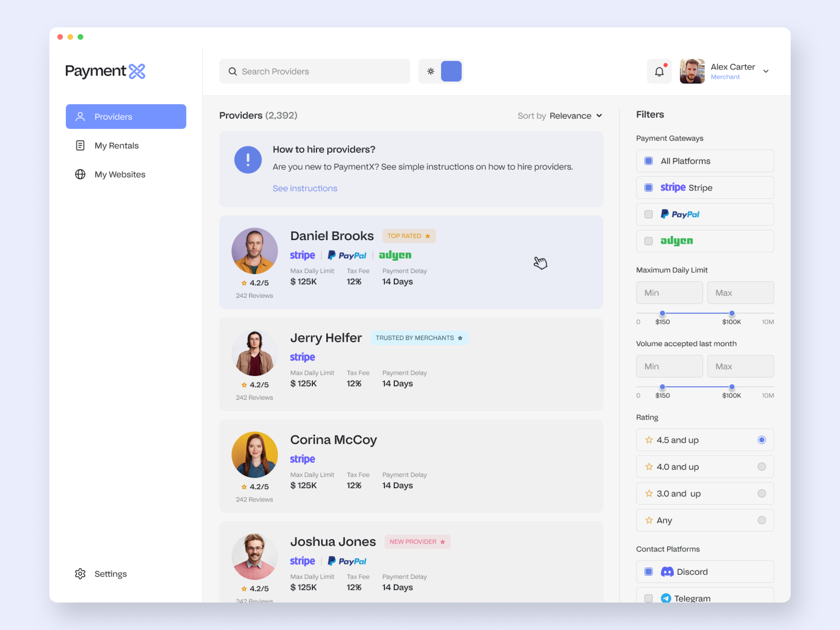The height and width of the screenshot is (630, 840).
Task: Click the PaymentX logo
Action: click(105, 71)
